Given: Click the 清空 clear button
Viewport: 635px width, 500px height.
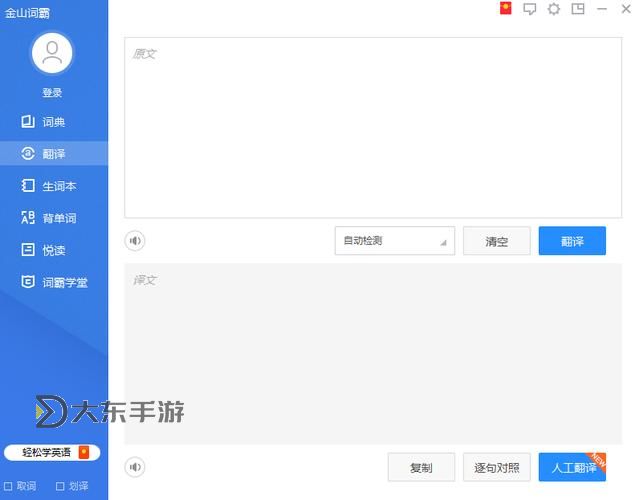Looking at the screenshot, I should (x=496, y=241).
